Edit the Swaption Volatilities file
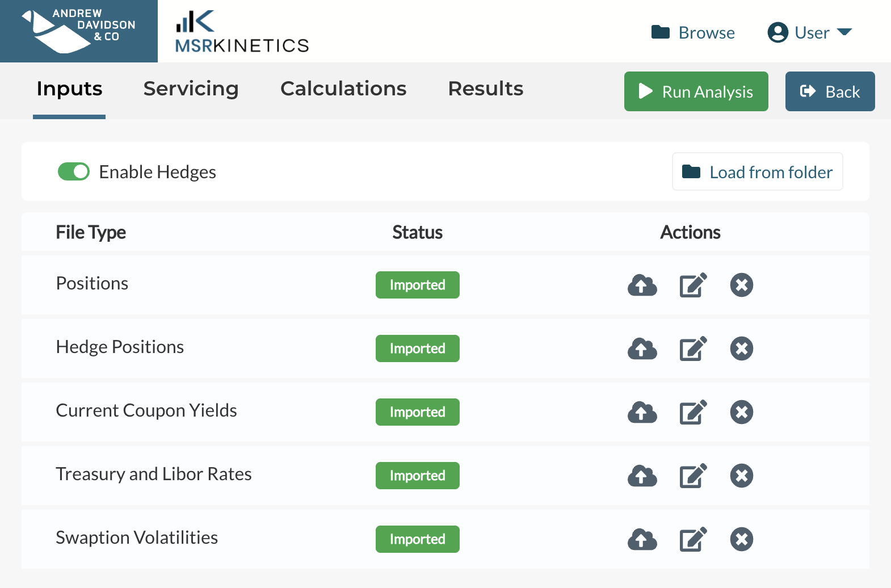 [x=693, y=539]
